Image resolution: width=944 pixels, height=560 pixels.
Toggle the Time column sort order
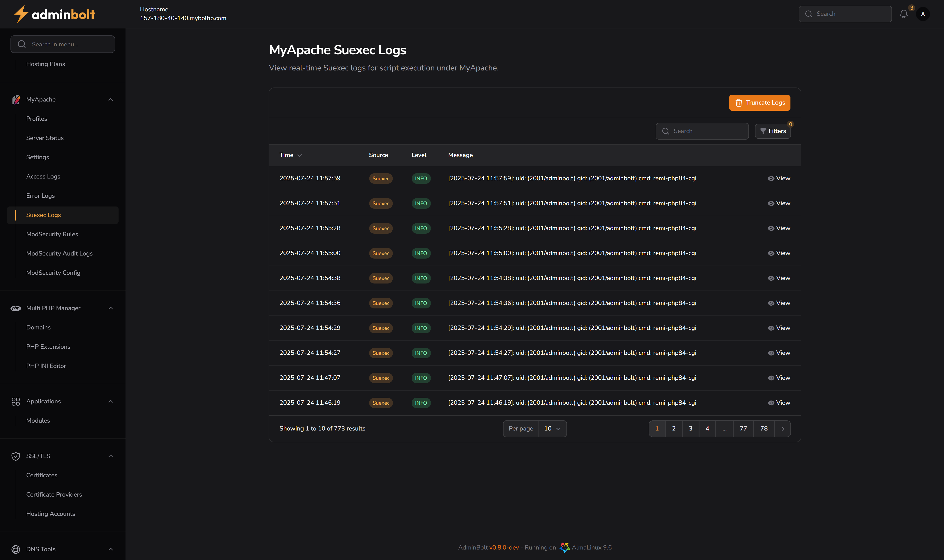(290, 155)
